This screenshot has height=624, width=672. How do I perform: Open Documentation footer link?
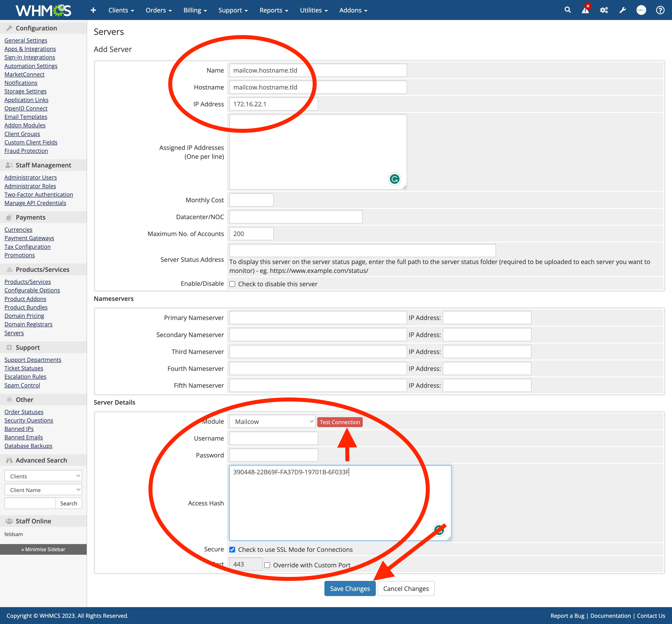click(x=610, y=616)
